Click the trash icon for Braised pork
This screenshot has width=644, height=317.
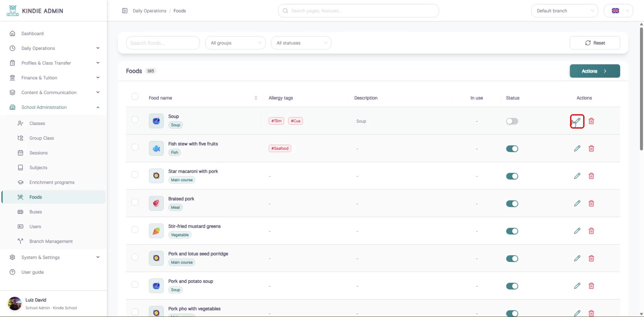click(x=591, y=203)
